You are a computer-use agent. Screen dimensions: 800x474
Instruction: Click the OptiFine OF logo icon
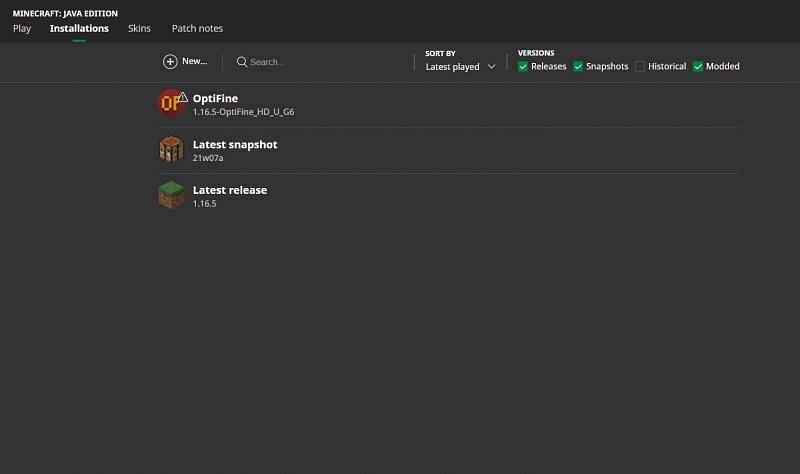171,104
